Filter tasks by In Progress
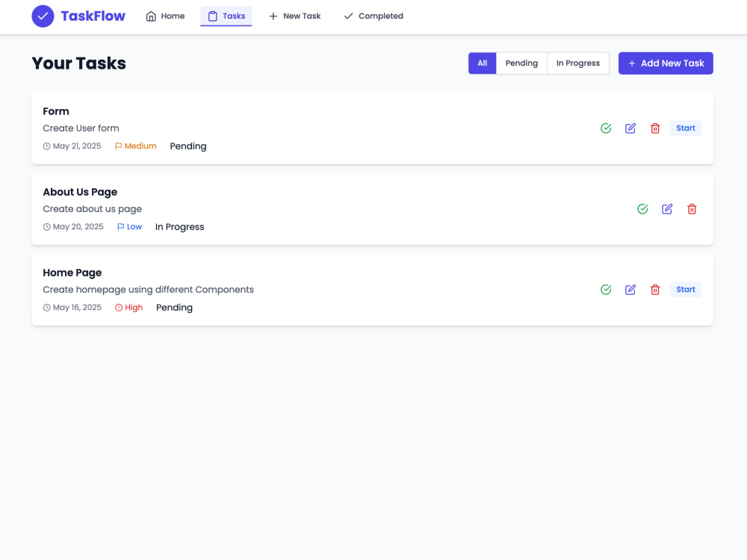Image resolution: width=747 pixels, height=560 pixels. [x=578, y=63]
